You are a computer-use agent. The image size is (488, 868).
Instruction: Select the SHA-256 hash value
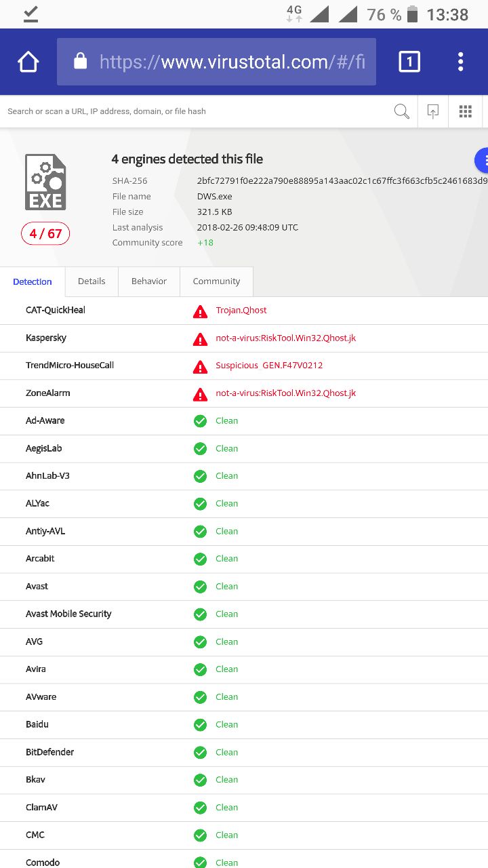342,181
